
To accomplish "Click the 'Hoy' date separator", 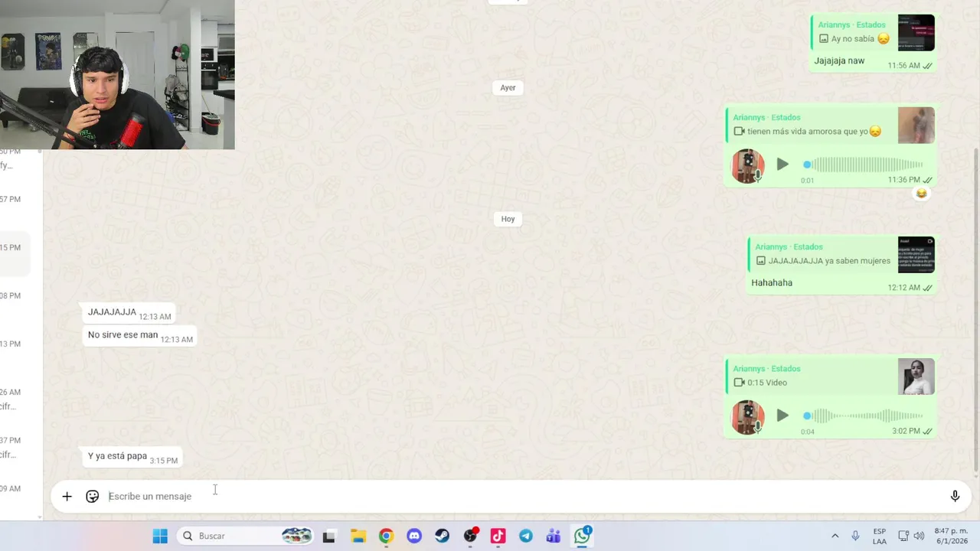I will pos(508,219).
